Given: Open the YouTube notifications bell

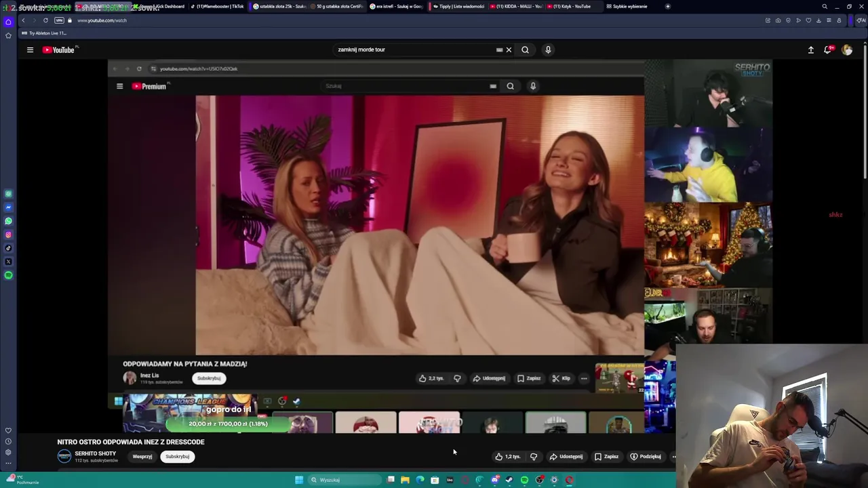Looking at the screenshot, I should pyautogui.click(x=828, y=49).
